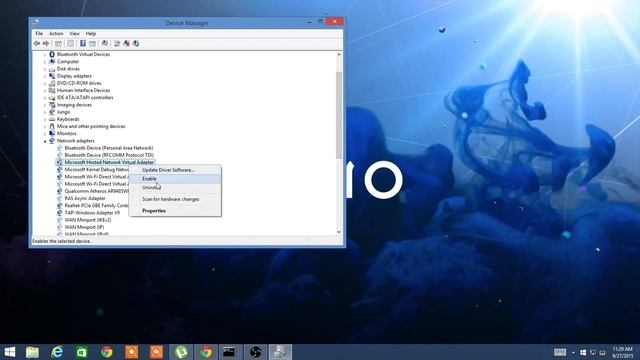Viewport: 640px width, 360px height.
Task: Show hidden tray icons arrow
Action: point(573,352)
